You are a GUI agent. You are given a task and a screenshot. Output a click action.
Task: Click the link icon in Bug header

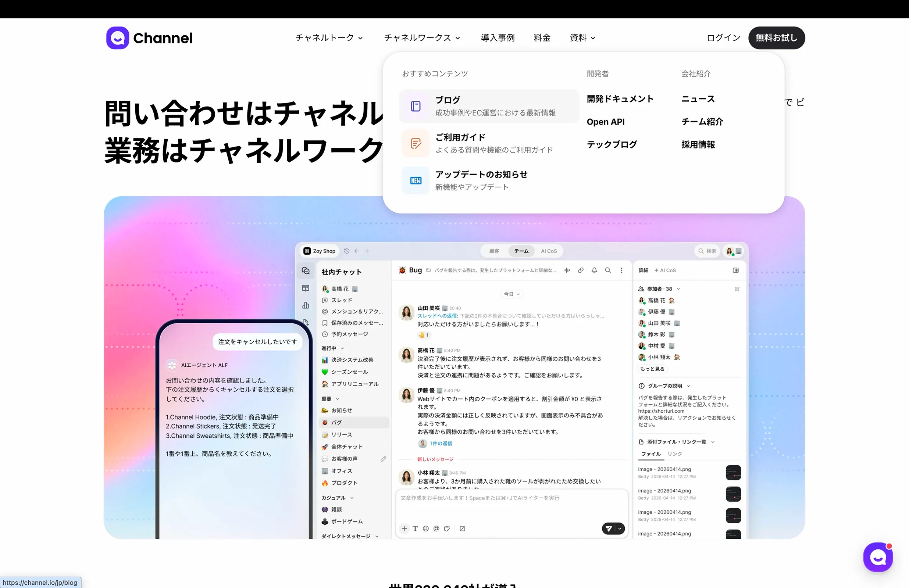coord(581,270)
